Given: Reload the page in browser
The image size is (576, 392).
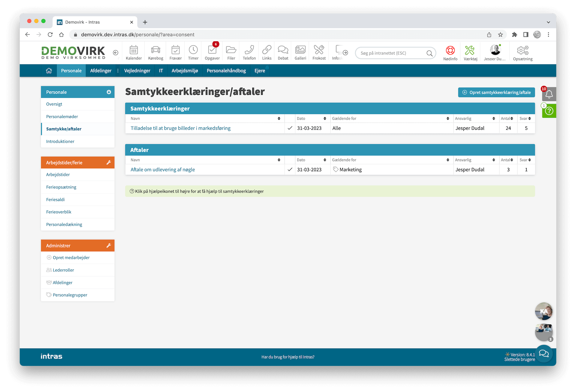Looking at the screenshot, I should (x=50, y=35).
